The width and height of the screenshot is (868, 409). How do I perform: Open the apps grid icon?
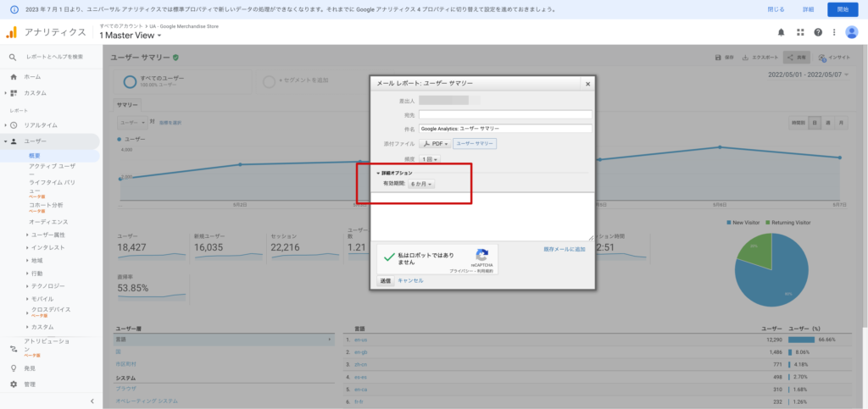coord(800,32)
